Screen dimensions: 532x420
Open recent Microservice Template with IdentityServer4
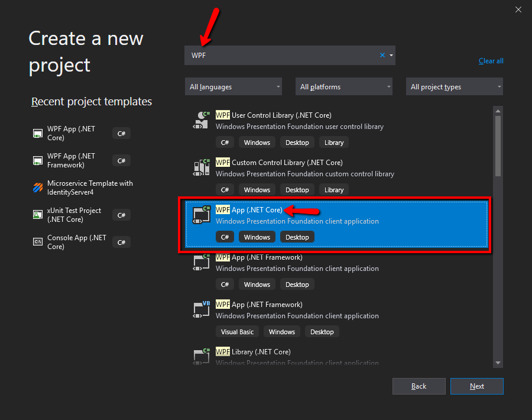click(x=90, y=188)
